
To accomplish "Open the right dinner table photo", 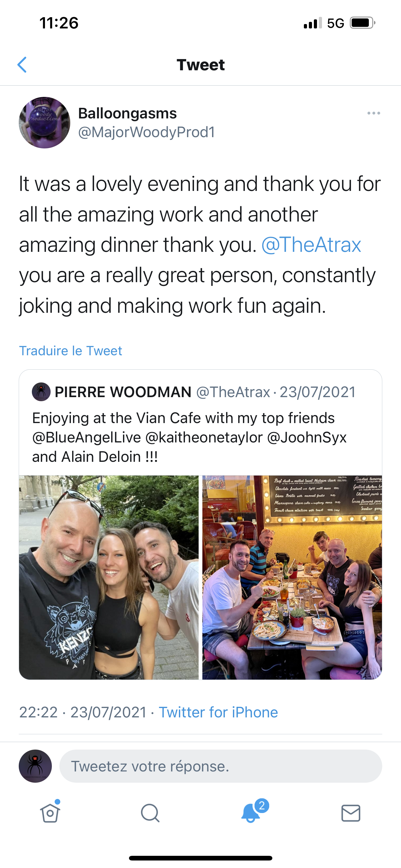I will coord(292,577).
